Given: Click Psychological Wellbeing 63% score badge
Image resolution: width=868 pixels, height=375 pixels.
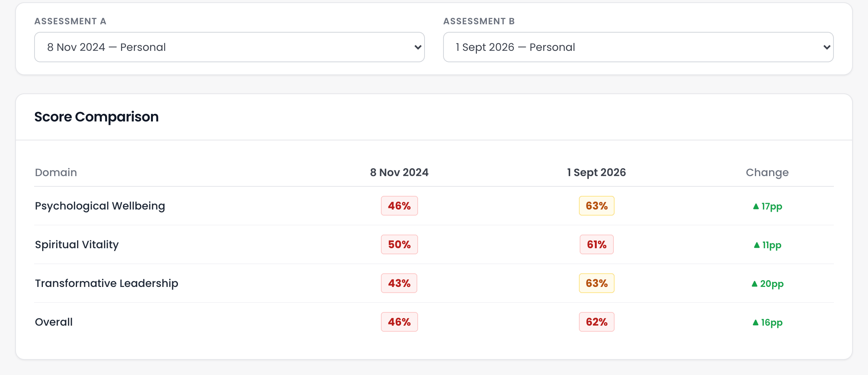Looking at the screenshot, I should coord(597,206).
